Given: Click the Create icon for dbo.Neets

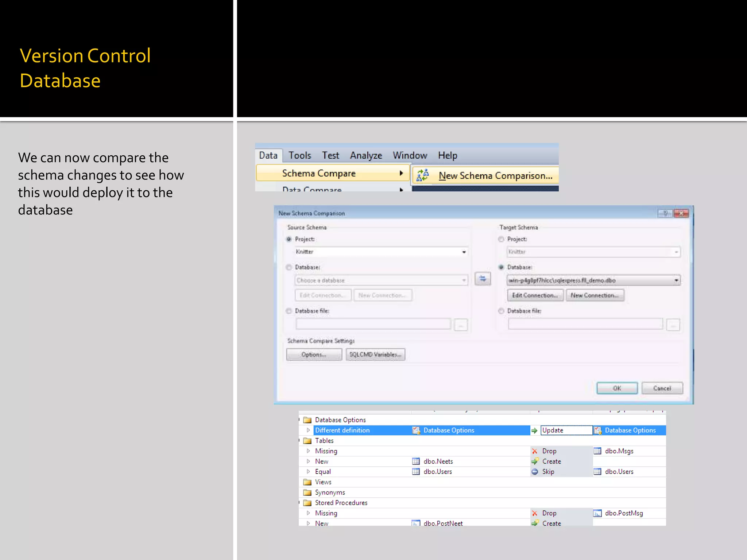Looking at the screenshot, I should pyautogui.click(x=535, y=461).
